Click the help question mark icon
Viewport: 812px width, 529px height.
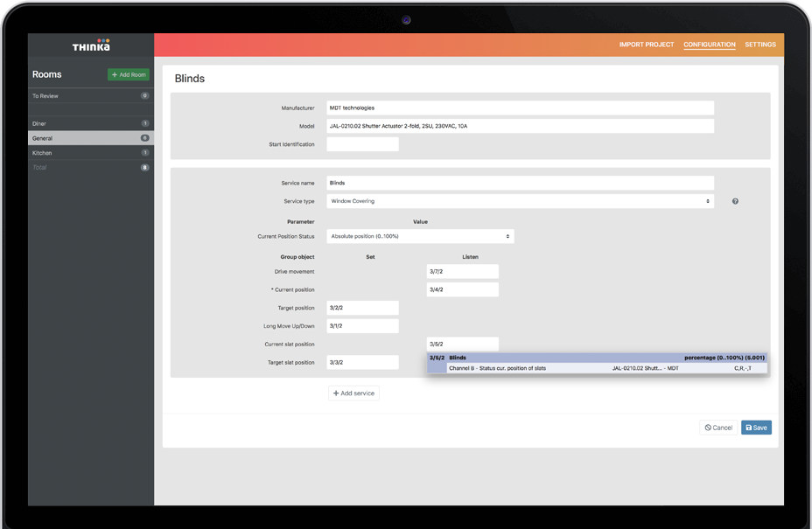[x=735, y=201]
